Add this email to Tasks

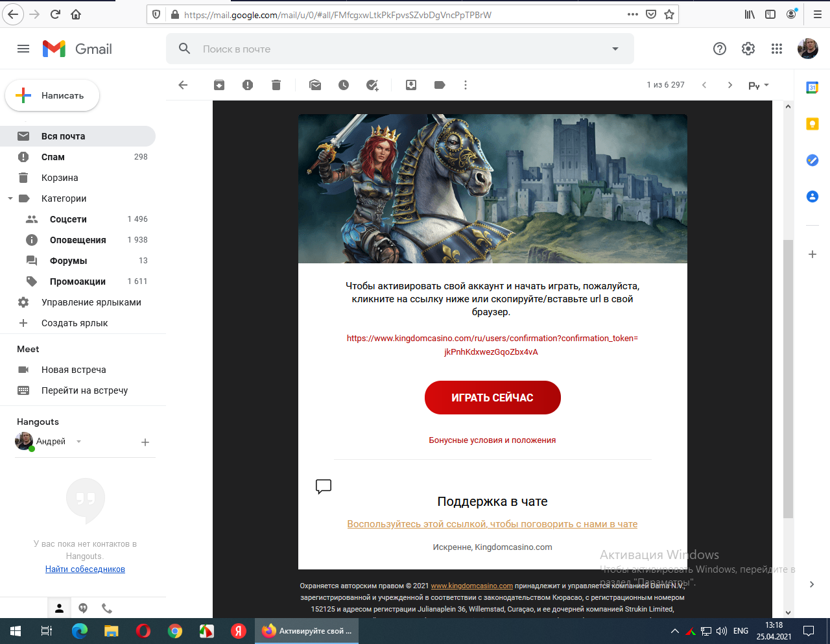[372, 85]
